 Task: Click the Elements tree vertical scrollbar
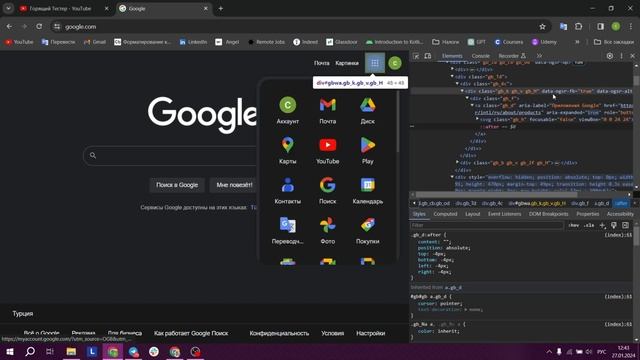(x=636, y=80)
